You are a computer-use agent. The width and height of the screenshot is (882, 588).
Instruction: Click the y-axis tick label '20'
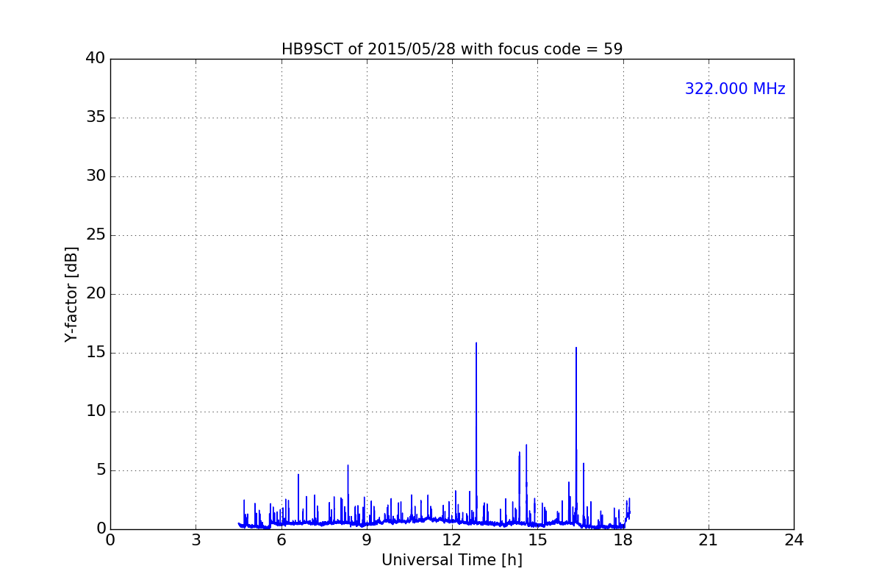pyautogui.click(x=96, y=294)
